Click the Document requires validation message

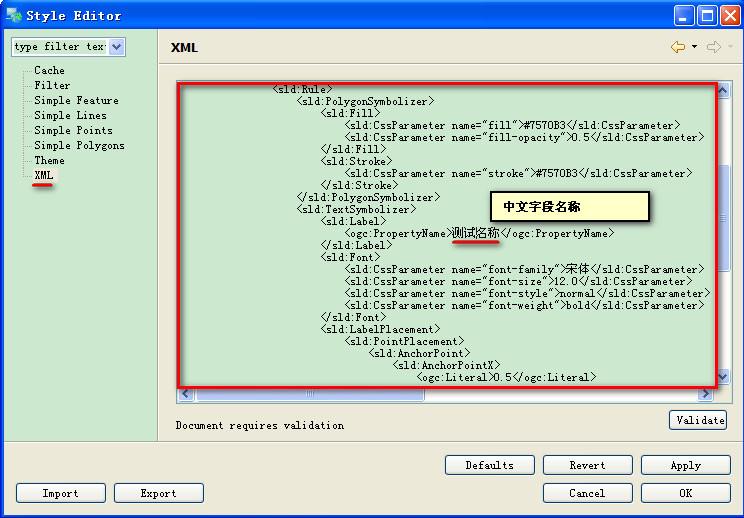[x=260, y=426]
